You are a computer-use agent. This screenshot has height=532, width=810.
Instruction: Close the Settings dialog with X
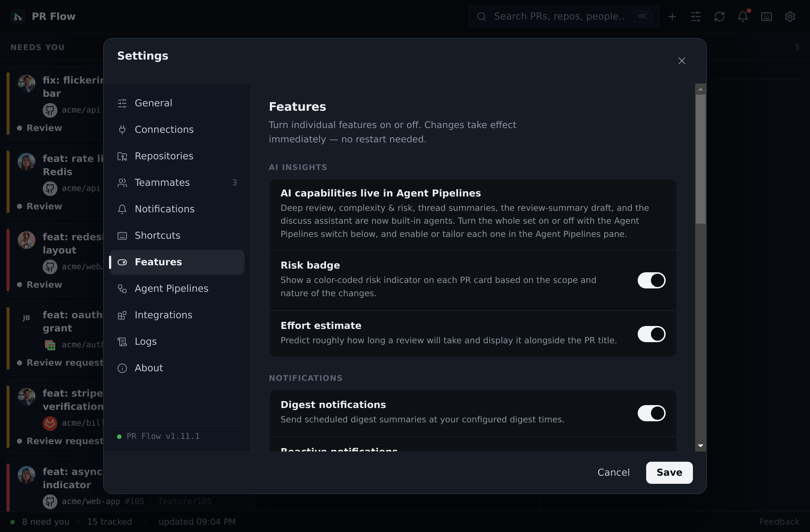[682, 61]
